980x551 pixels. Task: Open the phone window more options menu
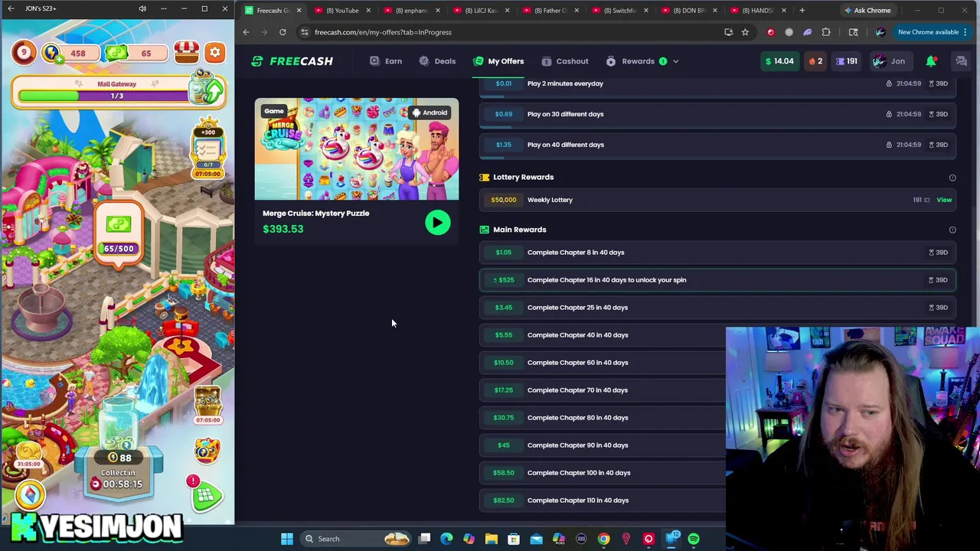pyautogui.click(x=163, y=8)
